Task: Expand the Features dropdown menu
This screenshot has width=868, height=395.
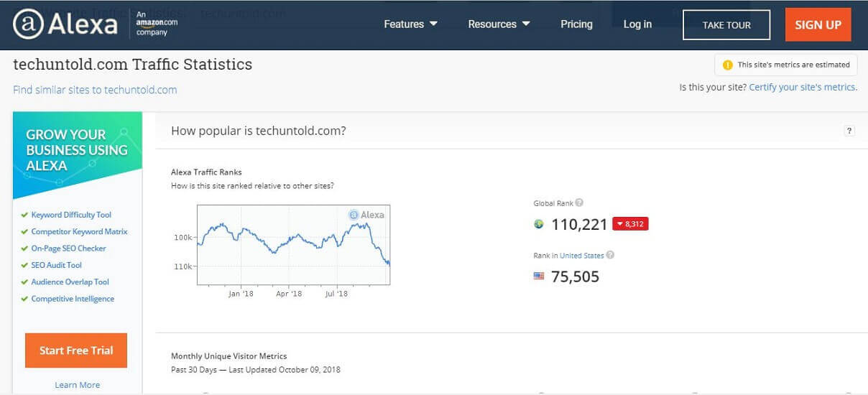Action: point(410,24)
